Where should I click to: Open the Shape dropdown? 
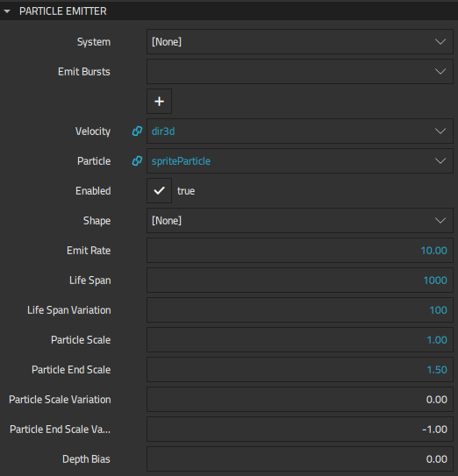point(300,220)
